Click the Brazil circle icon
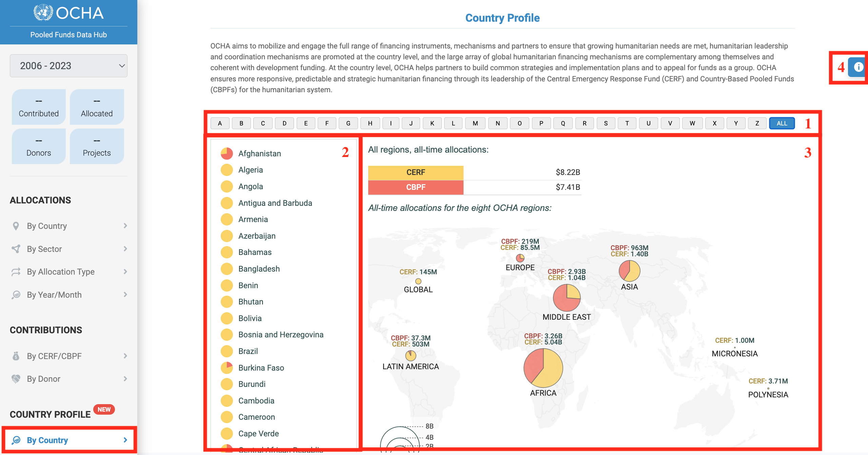 pos(226,351)
